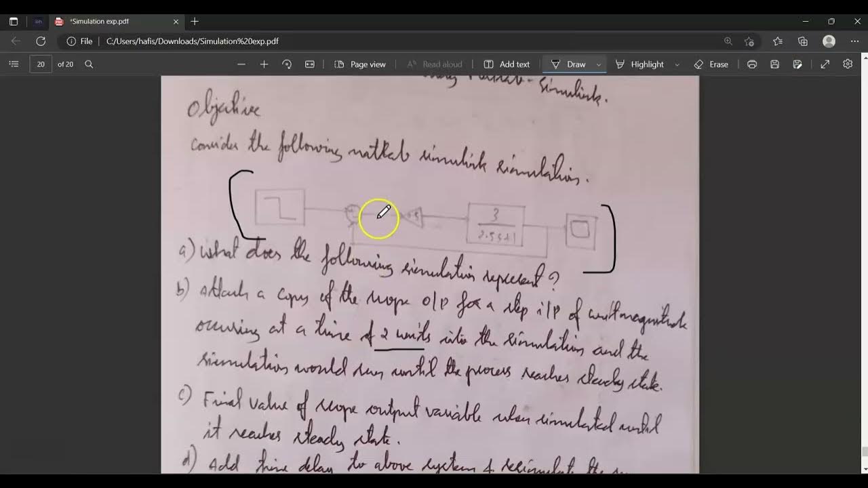Viewport: 868px width, 488px height.
Task: Open the Collections panel
Action: [x=803, y=41]
